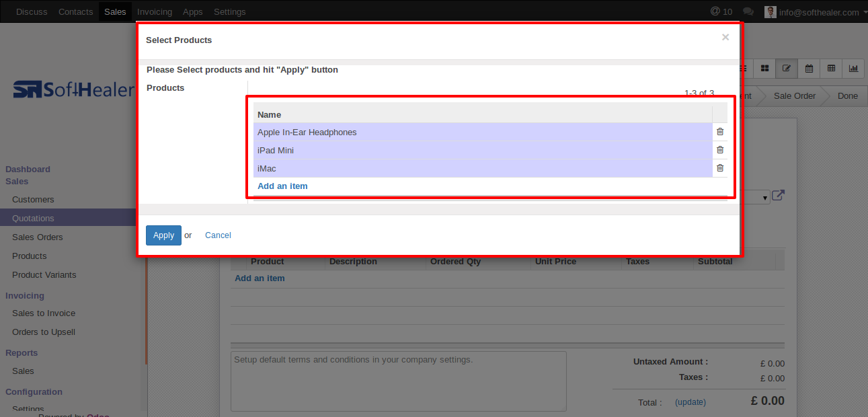The image size is (868, 417).
Task: Open the calendar view icon
Action: (809, 68)
